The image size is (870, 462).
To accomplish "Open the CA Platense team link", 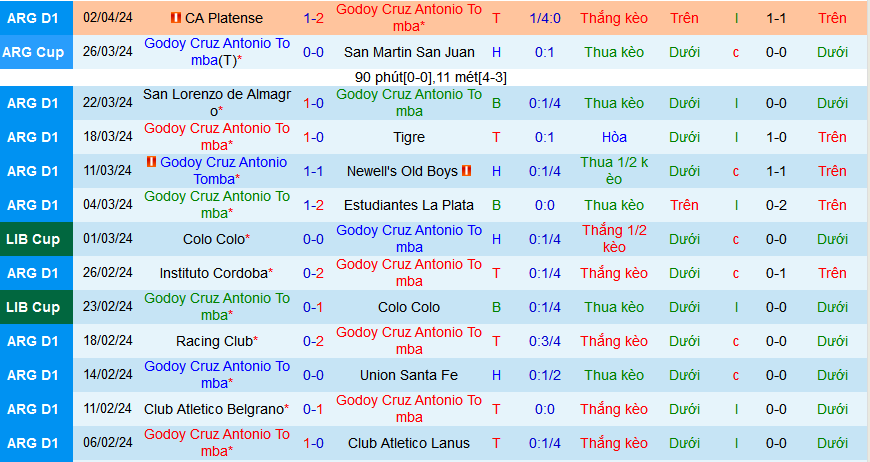I will (224, 18).
